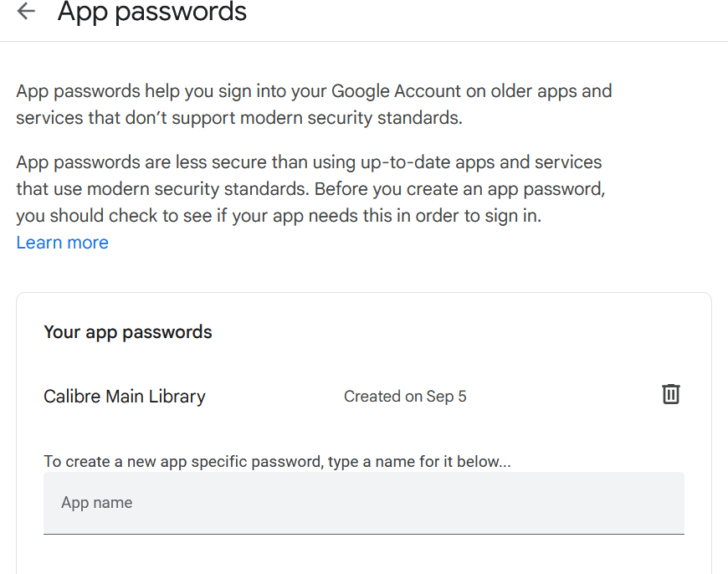Click the "App passwords" page title
The image size is (728, 574).
pos(152,12)
